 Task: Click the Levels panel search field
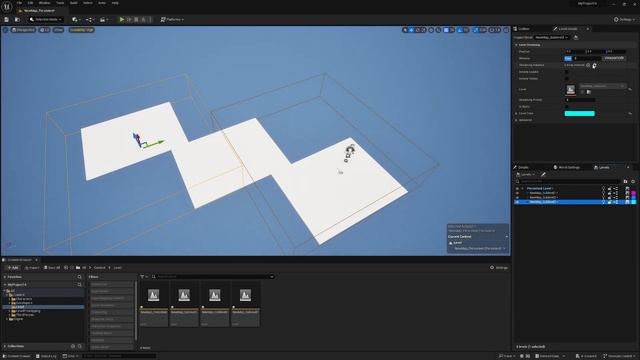pyautogui.click(x=568, y=181)
